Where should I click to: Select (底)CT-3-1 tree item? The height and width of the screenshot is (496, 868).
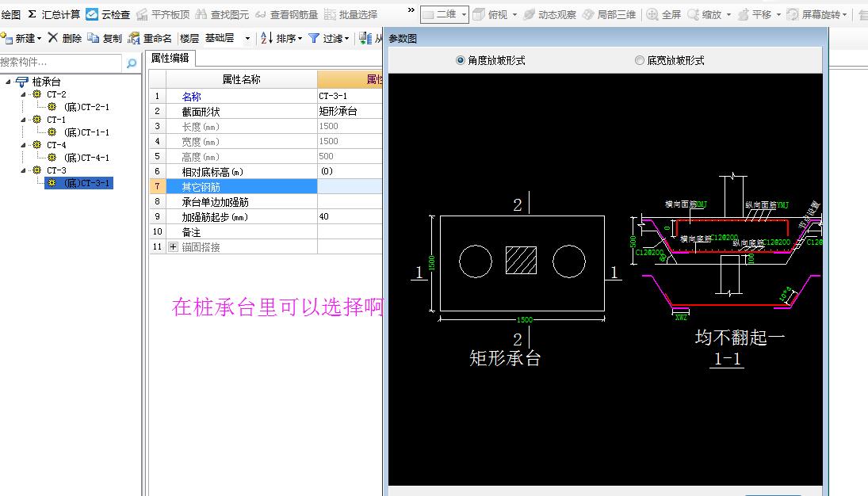tap(79, 183)
